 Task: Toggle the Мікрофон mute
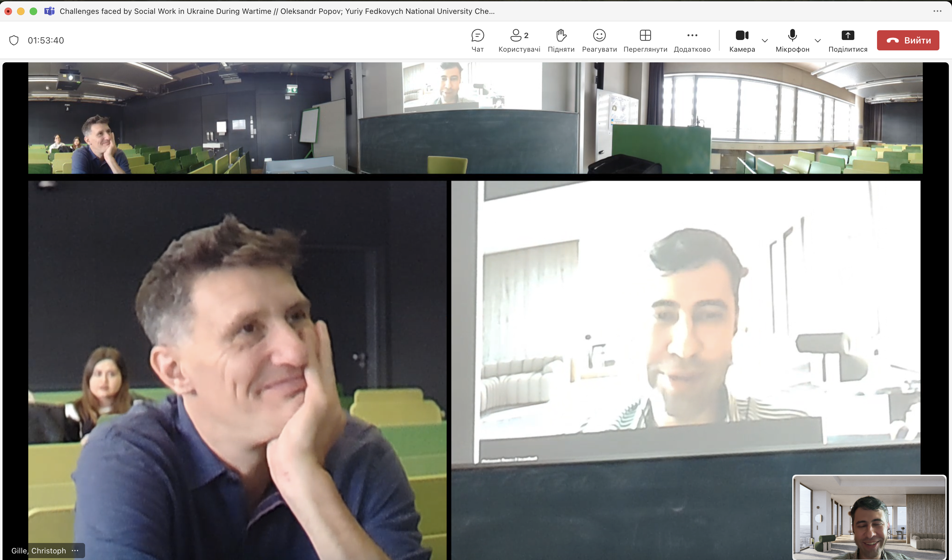click(792, 41)
